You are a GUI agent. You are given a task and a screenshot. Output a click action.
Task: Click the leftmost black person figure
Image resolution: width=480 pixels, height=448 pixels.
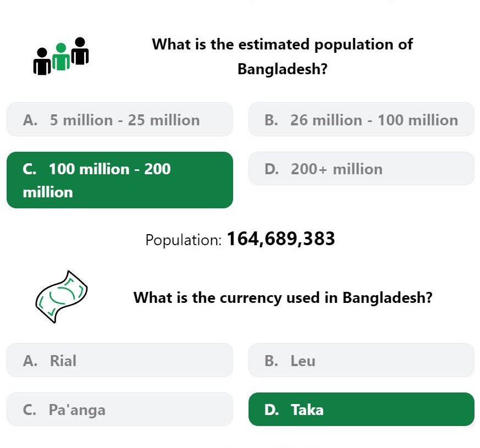42,61
